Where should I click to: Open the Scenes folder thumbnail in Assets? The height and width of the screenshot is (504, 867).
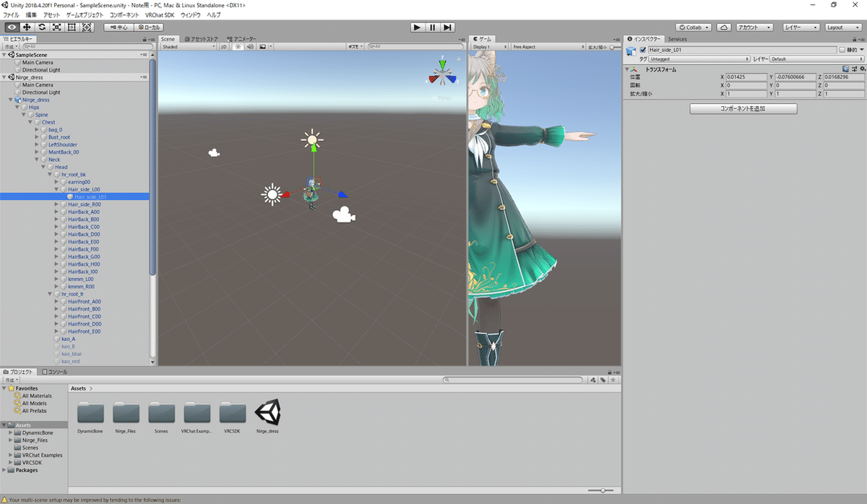(161, 413)
